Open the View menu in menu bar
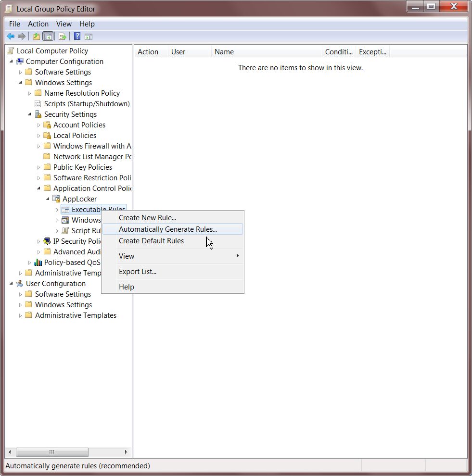 64,24
